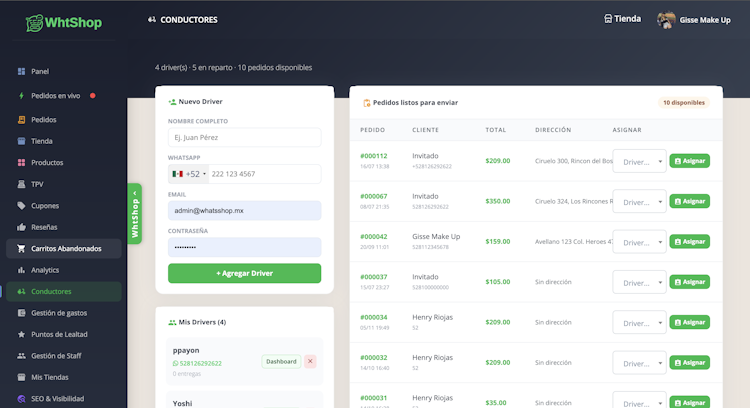This screenshot has height=408, width=750.
Task: Click the Pedidos clipboard icon in sidebar
Action: [21, 120]
